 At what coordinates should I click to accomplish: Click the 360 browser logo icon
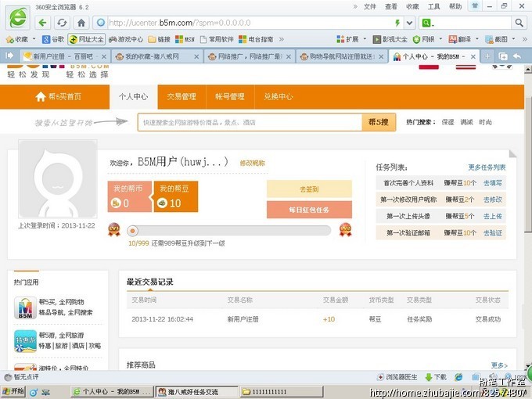click(x=17, y=18)
